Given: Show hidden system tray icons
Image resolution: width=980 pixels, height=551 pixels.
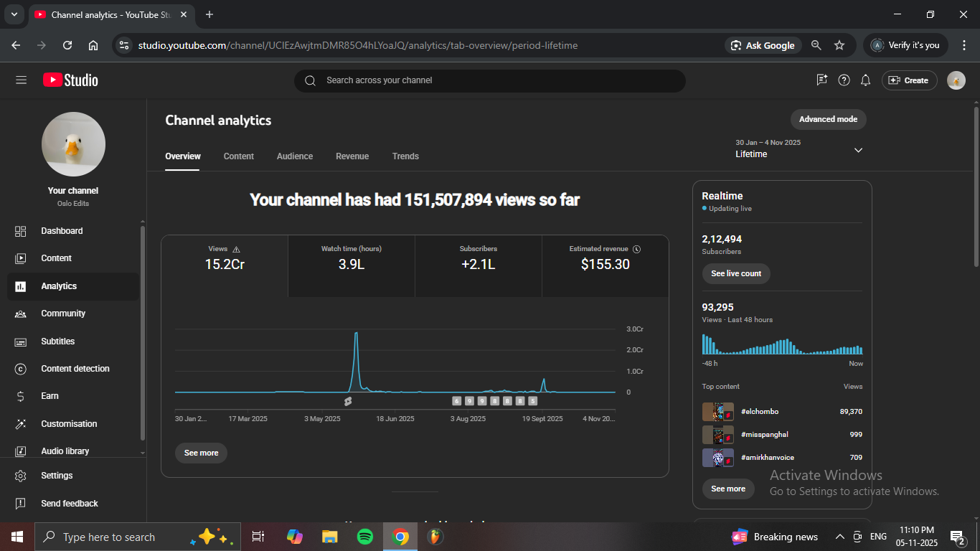Looking at the screenshot, I should pyautogui.click(x=839, y=537).
